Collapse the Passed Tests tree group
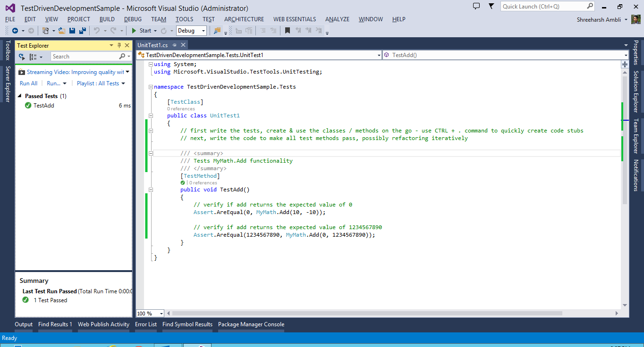This screenshot has width=644, height=347. pos(20,96)
